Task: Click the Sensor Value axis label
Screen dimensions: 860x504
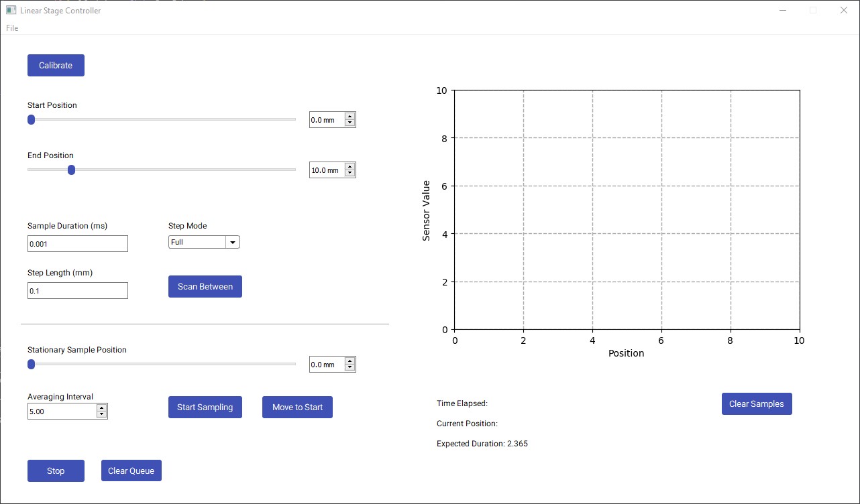Action: [x=426, y=210]
